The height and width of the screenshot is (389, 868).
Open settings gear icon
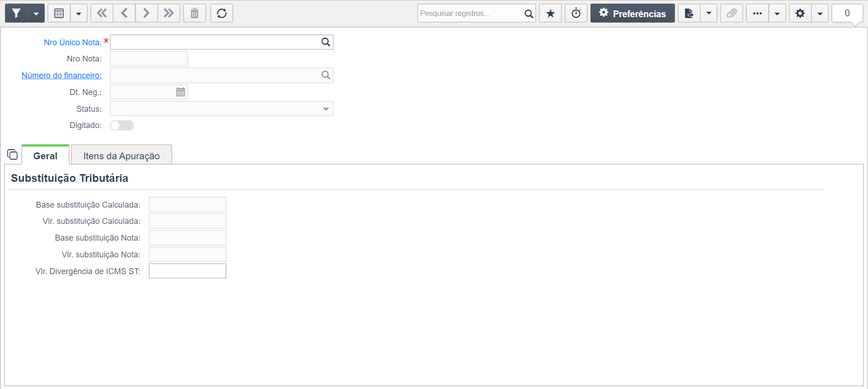point(800,13)
